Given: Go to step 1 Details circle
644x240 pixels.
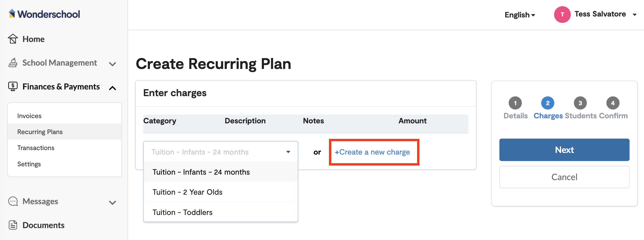Looking at the screenshot, I should (515, 103).
